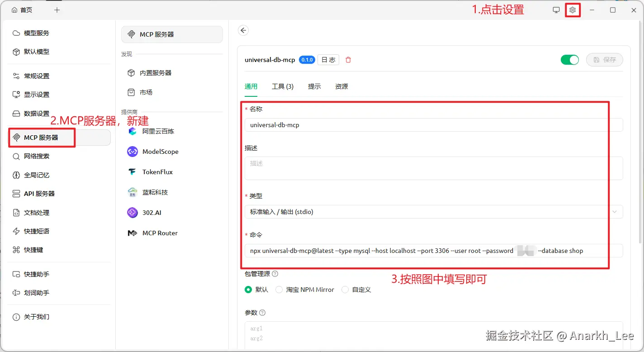Click the 描述 description text area

tap(434, 168)
